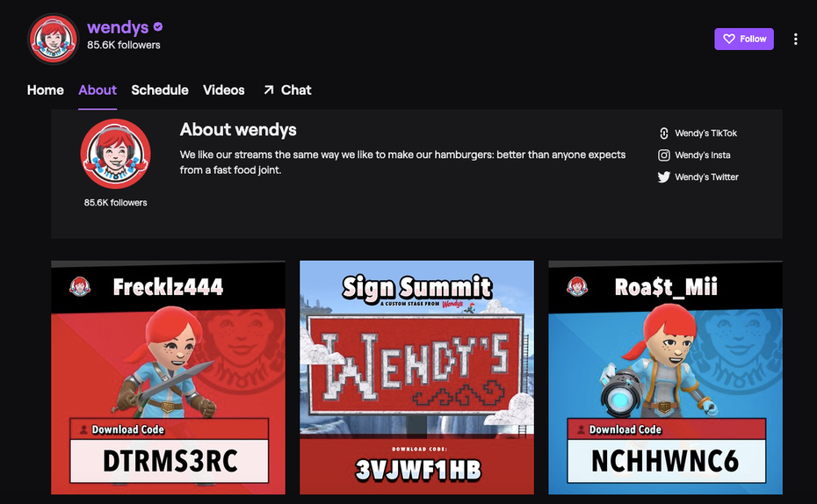Click small Wendy logo on Frecklz444 card
The height and width of the screenshot is (504, 817).
tap(80, 287)
